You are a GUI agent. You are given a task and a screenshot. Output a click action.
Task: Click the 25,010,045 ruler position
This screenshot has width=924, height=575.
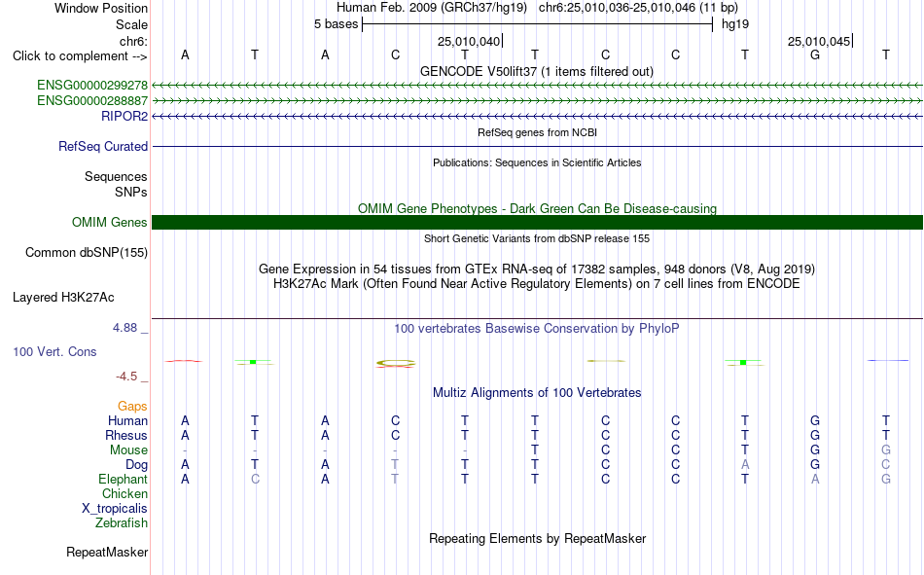pos(819,41)
